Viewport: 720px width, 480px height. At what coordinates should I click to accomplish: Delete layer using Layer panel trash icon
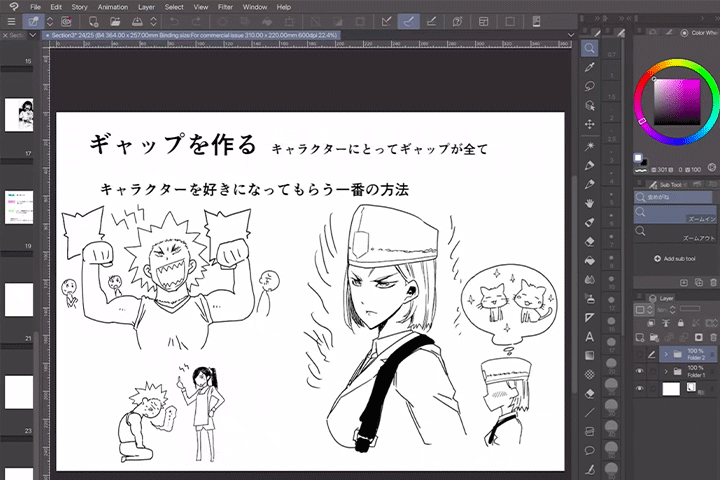click(x=713, y=338)
